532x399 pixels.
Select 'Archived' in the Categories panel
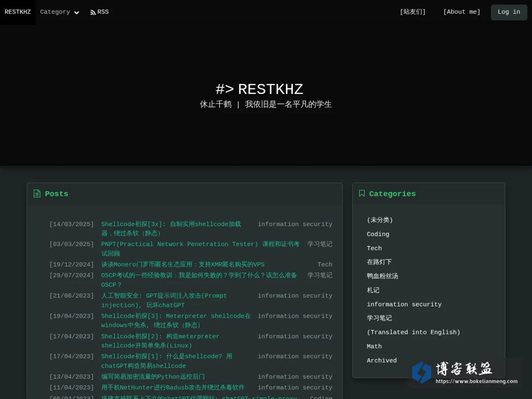pyautogui.click(x=382, y=361)
